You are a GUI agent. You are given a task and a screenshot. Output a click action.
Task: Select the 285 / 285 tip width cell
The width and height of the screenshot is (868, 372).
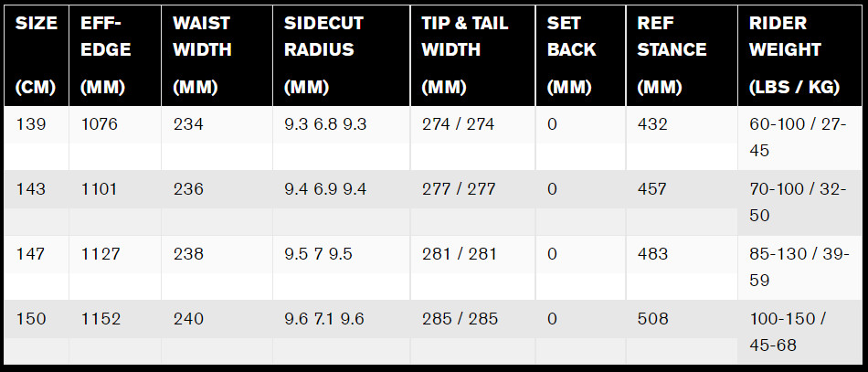[x=472, y=332]
